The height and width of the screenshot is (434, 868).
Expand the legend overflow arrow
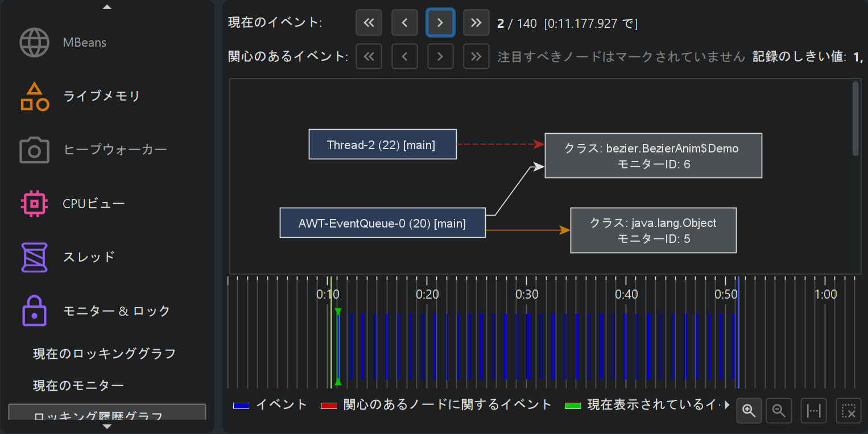click(726, 405)
